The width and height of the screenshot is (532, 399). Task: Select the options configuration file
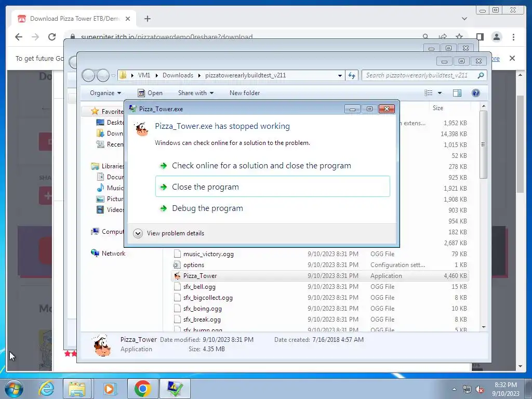pyautogui.click(x=194, y=264)
